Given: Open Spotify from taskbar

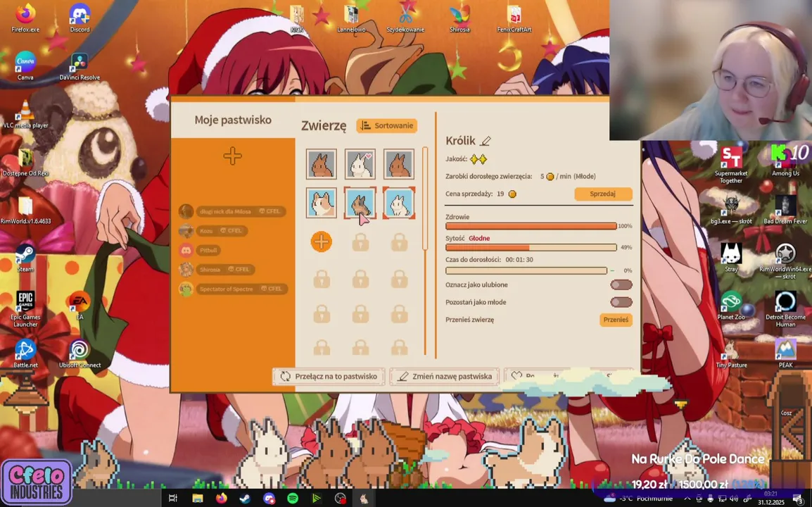Looking at the screenshot, I should click(x=293, y=498).
